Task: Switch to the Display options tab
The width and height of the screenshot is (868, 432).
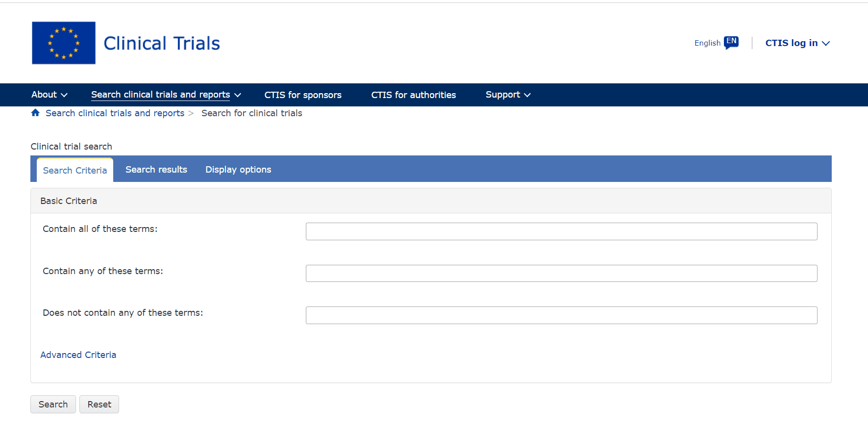Action: click(x=238, y=170)
